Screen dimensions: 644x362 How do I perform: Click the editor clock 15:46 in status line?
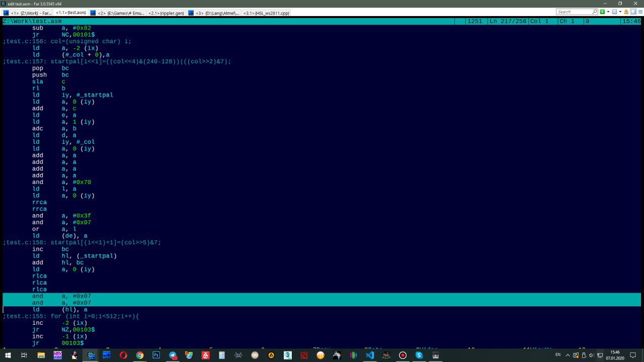click(x=631, y=21)
